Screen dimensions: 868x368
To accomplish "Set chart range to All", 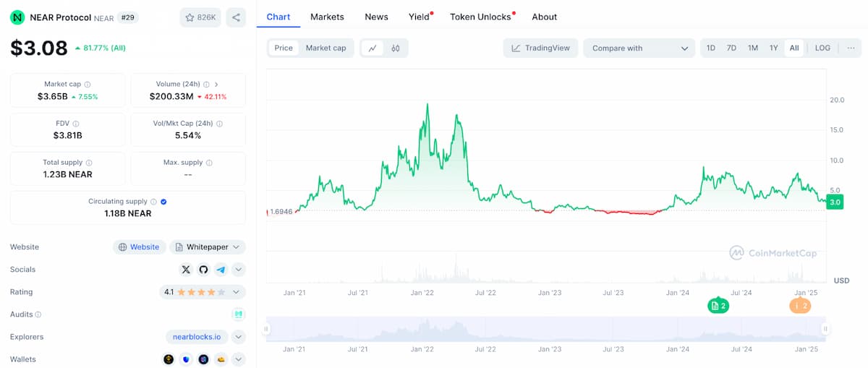I will pyautogui.click(x=794, y=48).
